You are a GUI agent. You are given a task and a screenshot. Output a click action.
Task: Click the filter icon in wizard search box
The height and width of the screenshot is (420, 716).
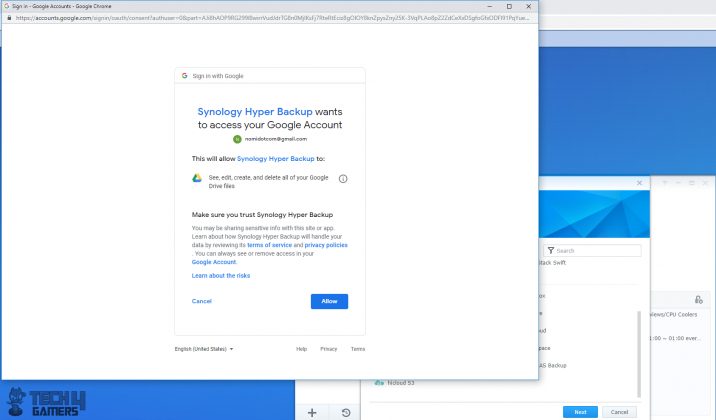point(551,251)
